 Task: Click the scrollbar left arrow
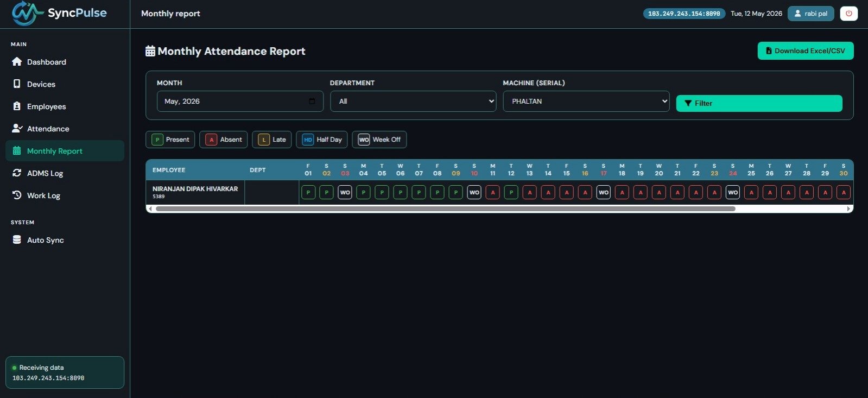coord(150,209)
